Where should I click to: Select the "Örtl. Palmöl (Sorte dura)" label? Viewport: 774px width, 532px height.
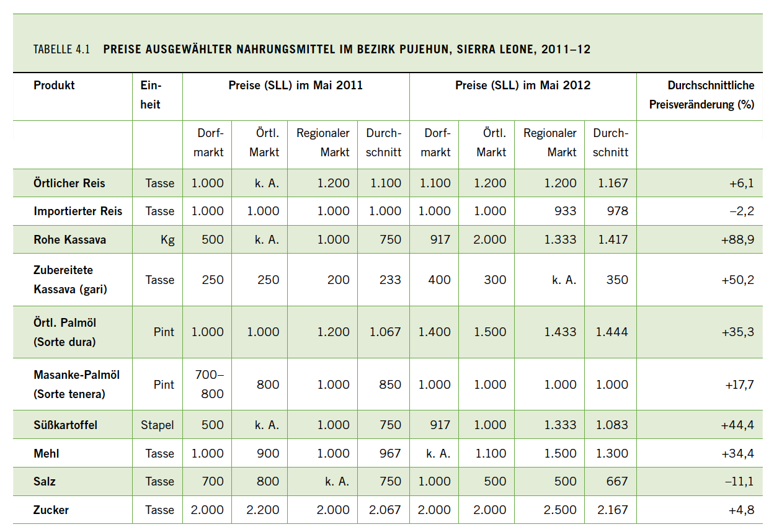point(65,332)
